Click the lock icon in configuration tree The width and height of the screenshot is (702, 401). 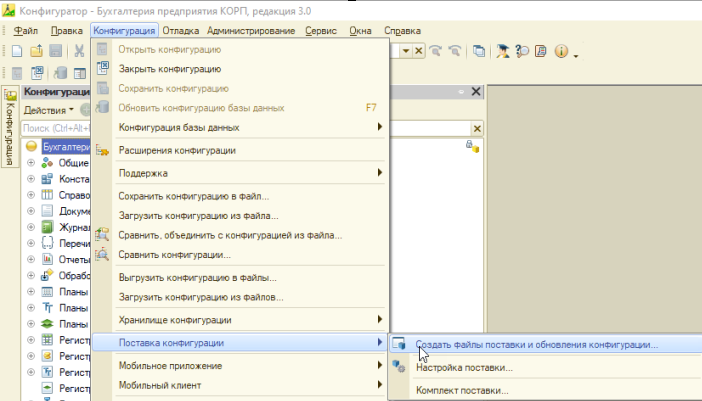(472, 146)
